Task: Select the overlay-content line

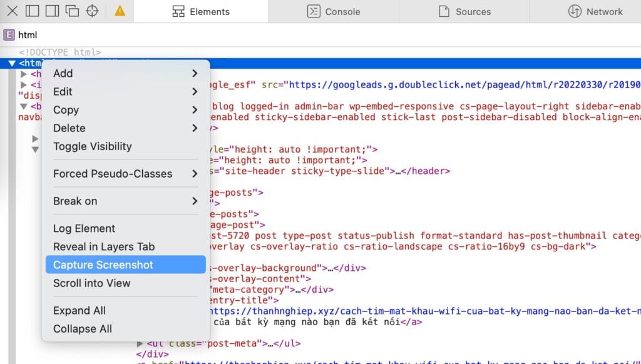Action: click(260, 279)
